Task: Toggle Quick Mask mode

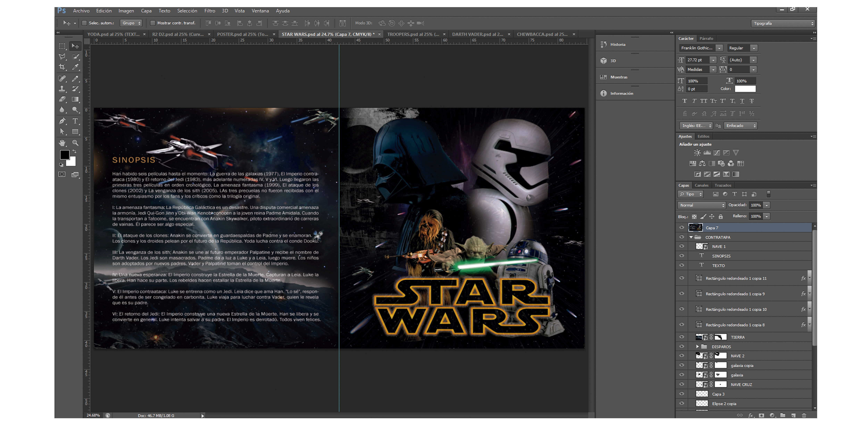Action: [x=62, y=174]
